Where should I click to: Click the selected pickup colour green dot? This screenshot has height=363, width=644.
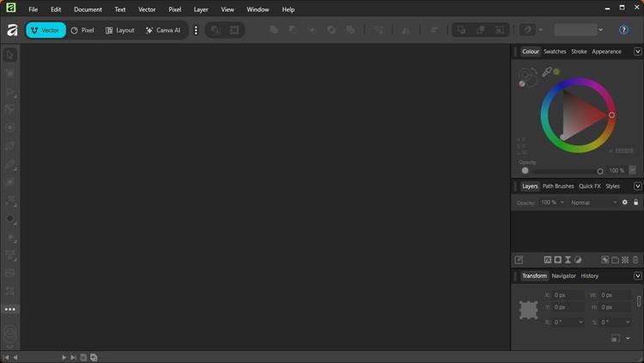coord(556,71)
